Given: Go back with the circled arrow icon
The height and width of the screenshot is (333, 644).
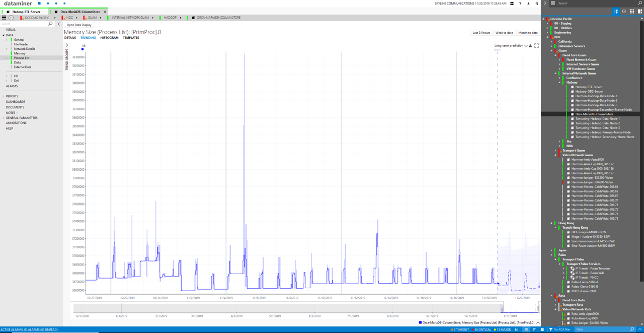Looking at the screenshot, I should (11, 18).
